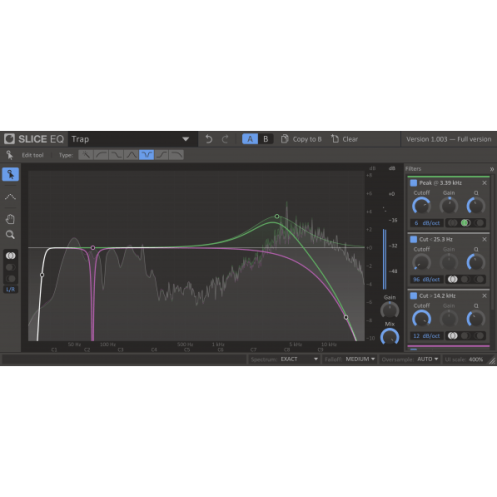Screen dimensions: 497x497
Task: Remove the Cut < 25.3 Hz filter
Action: pyautogui.click(x=484, y=239)
